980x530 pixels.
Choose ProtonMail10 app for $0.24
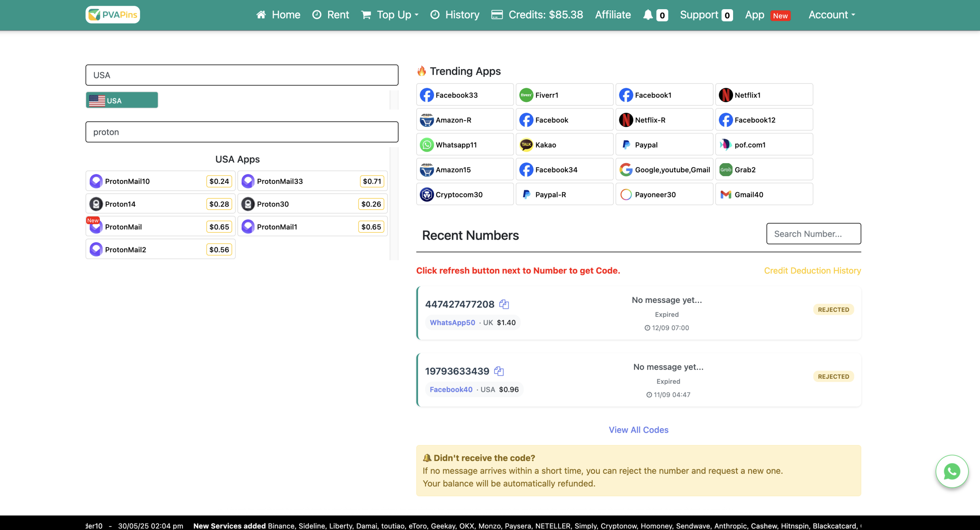point(160,181)
